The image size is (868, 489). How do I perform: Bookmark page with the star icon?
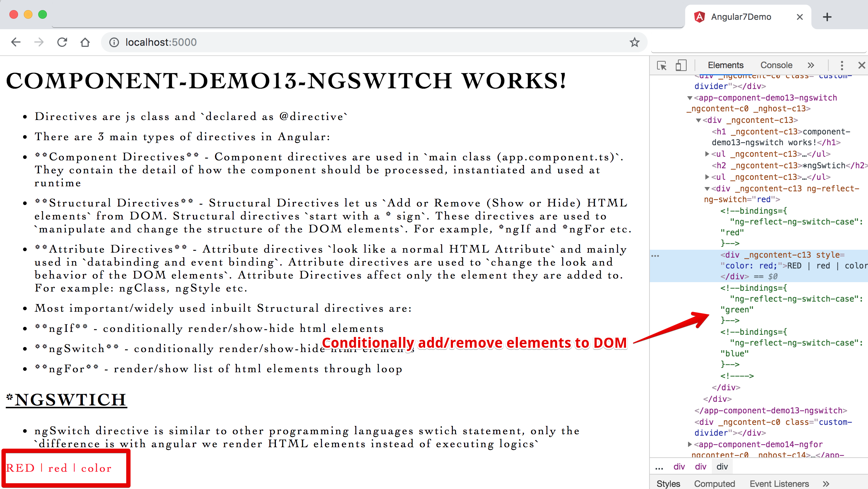click(x=634, y=42)
